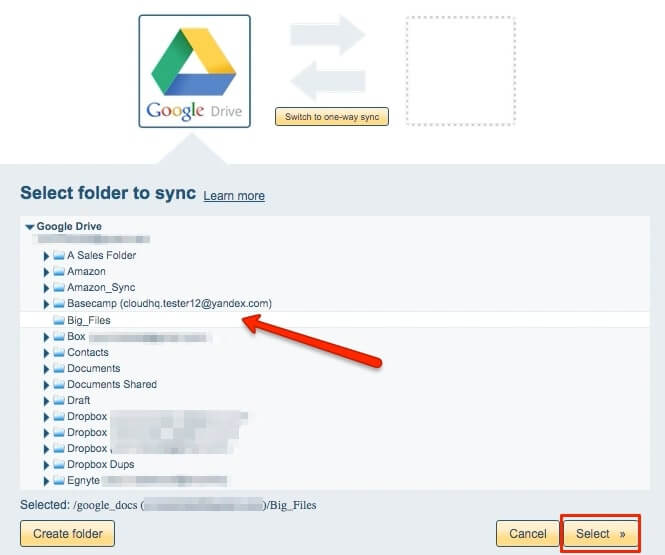Screen dimensions: 665x555
Task: Click folder icon beside Dropbox Dups
Action: (x=59, y=464)
